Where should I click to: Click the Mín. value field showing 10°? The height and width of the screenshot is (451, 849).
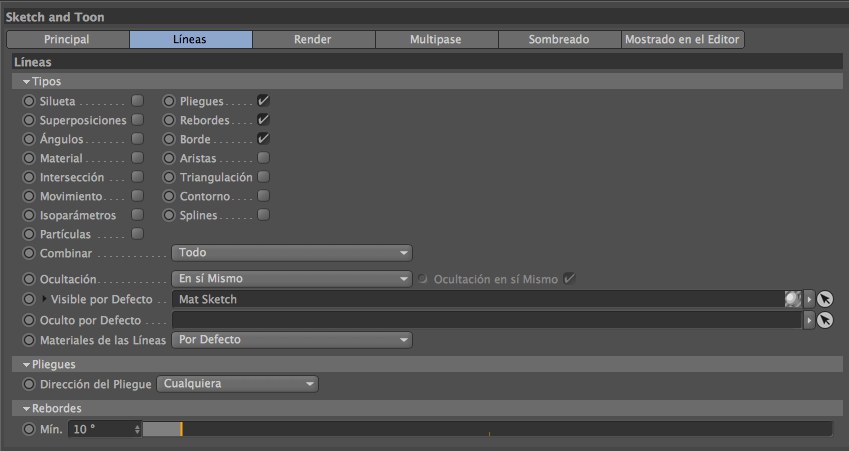99,429
